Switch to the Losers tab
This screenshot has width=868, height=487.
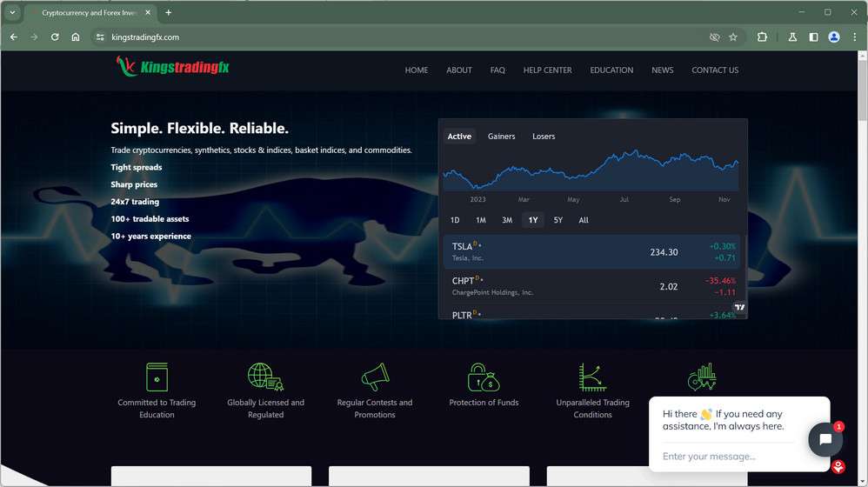tap(544, 137)
